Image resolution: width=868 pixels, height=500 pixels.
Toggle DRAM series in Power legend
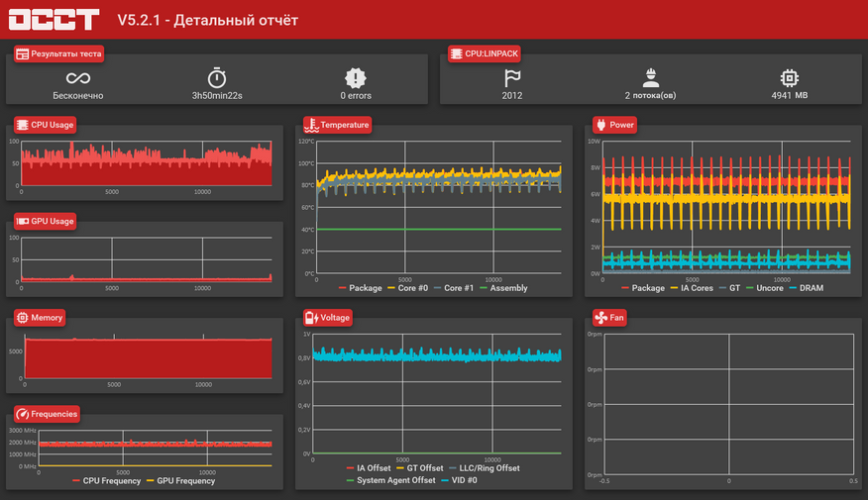coord(806,288)
